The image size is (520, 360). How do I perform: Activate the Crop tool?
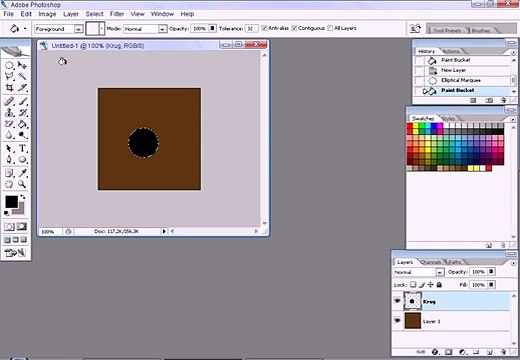point(9,88)
